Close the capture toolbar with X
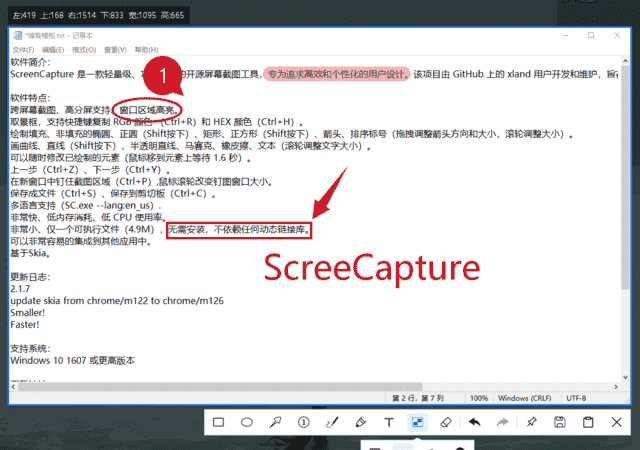The height and width of the screenshot is (450, 640). (x=617, y=422)
